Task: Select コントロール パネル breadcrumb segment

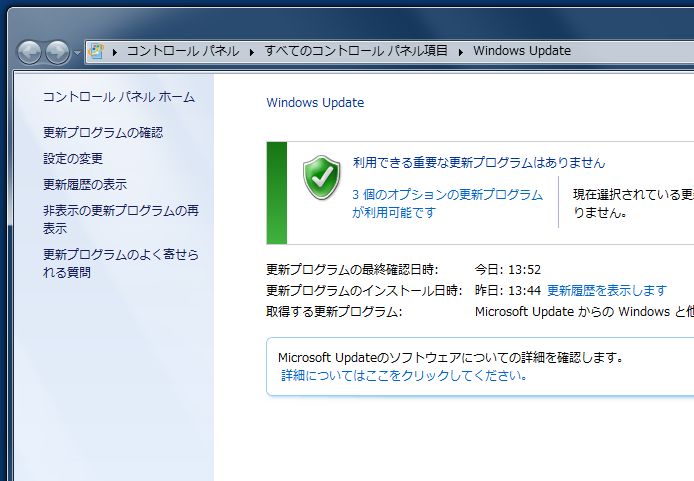Action: (x=183, y=51)
